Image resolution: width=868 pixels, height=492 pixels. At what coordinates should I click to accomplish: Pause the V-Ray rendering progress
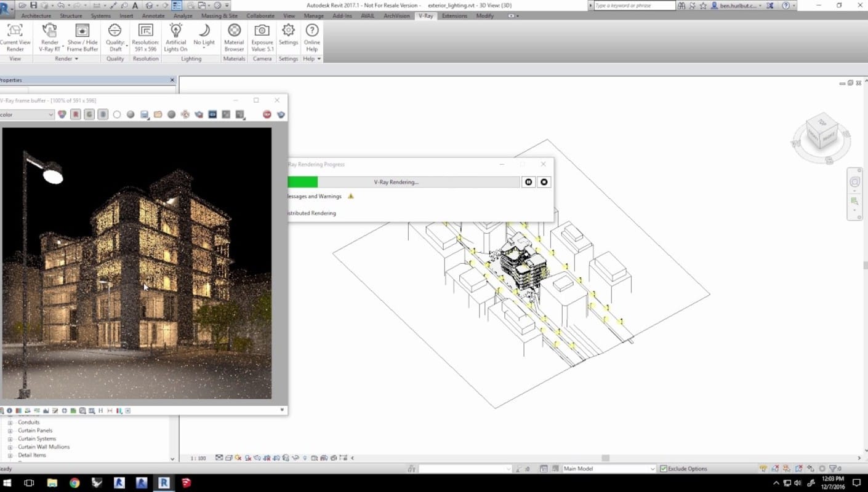coord(528,182)
